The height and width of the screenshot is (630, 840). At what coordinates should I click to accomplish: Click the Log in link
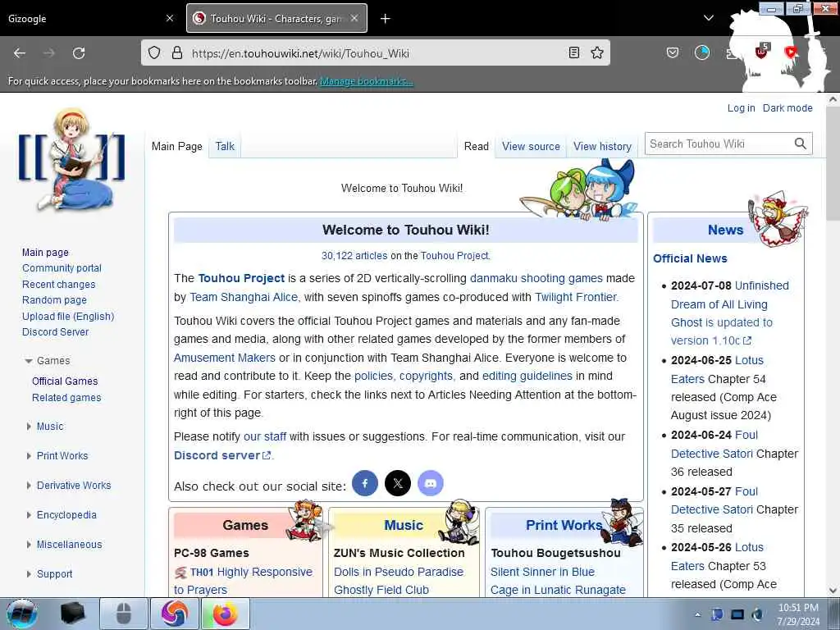click(x=741, y=108)
